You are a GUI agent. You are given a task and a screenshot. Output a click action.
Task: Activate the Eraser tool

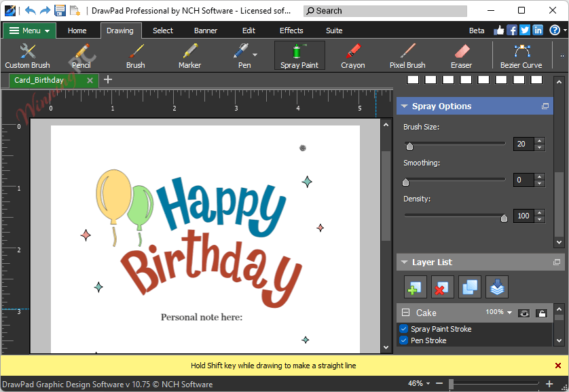click(461, 54)
